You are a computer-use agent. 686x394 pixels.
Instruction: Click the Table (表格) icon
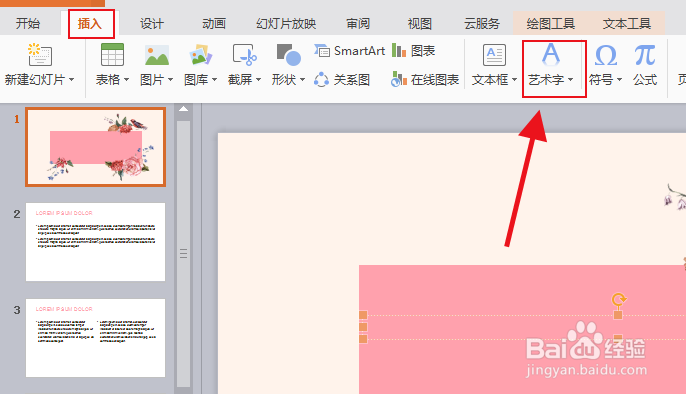coord(112,55)
